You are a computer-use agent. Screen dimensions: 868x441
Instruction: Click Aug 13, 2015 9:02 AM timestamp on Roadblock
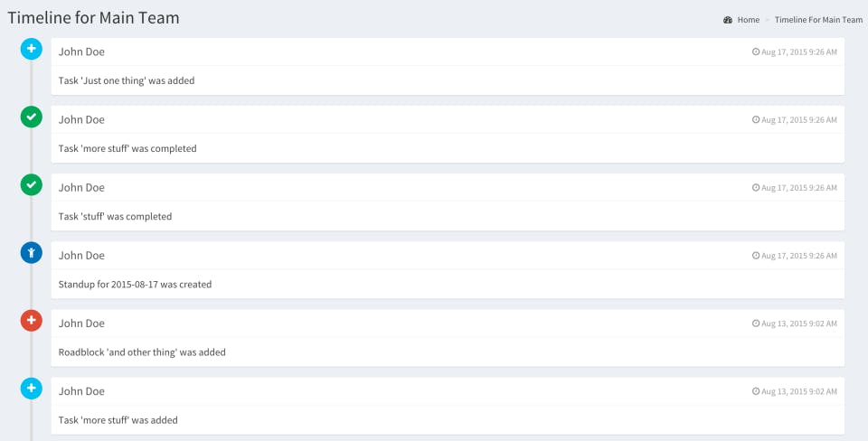(x=798, y=324)
